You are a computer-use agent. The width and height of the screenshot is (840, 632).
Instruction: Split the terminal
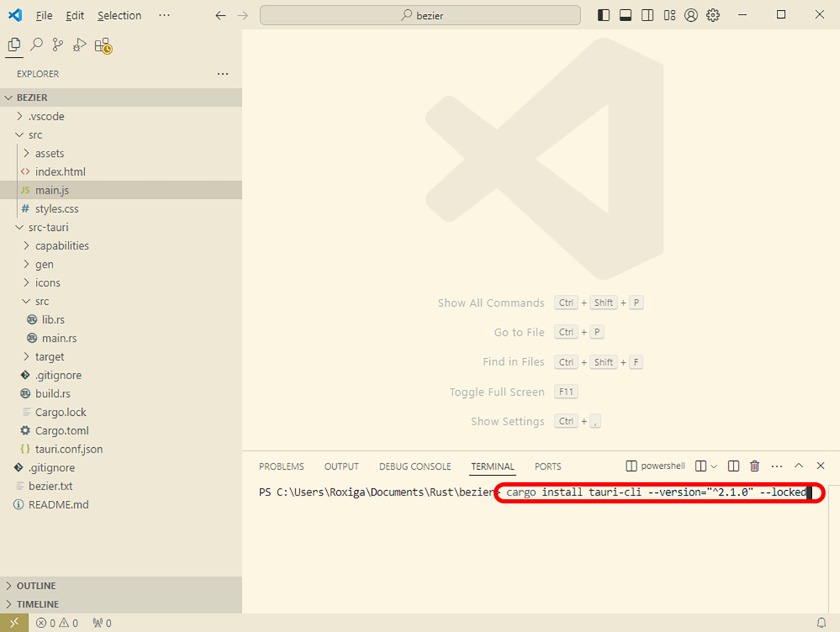(x=733, y=466)
